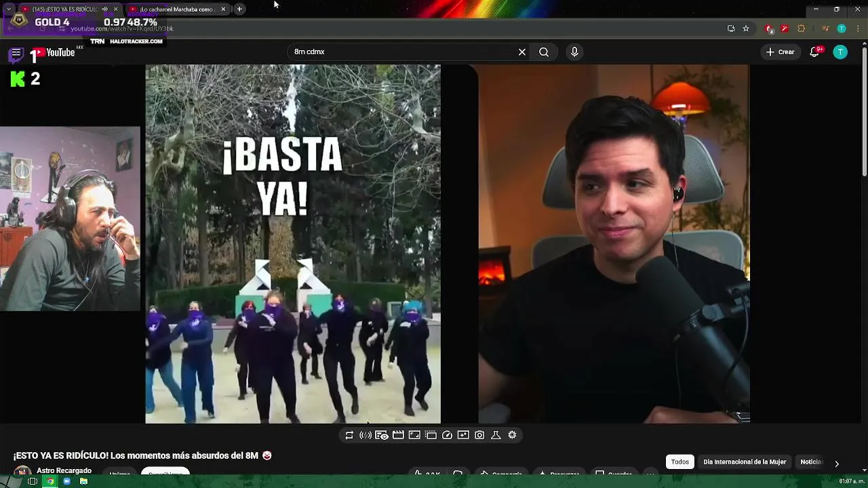Viewport: 868px width, 488px height.
Task: Click the volume boost icon below the player
Action: pyautogui.click(x=366, y=435)
